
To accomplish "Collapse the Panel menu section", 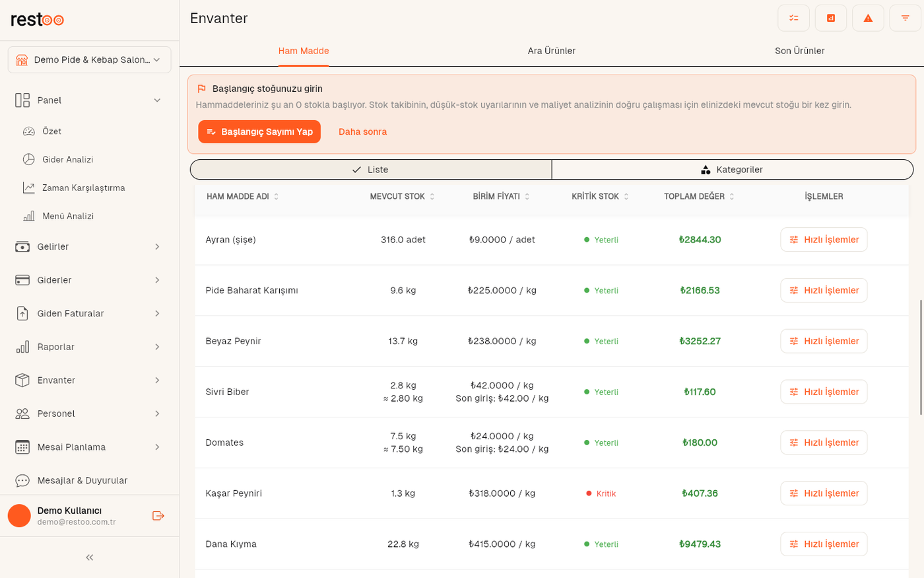I will coord(89,100).
